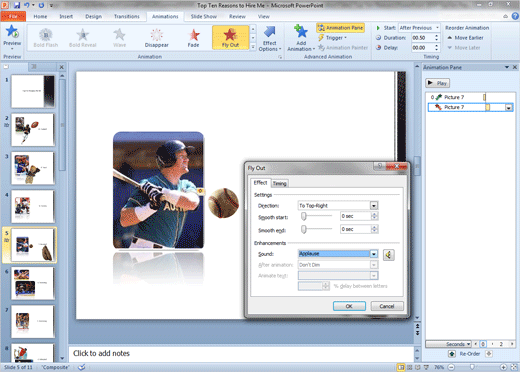Image resolution: width=520 pixels, height=372 pixels.
Task: Select the Fade animation effect
Action: pos(193,38)
